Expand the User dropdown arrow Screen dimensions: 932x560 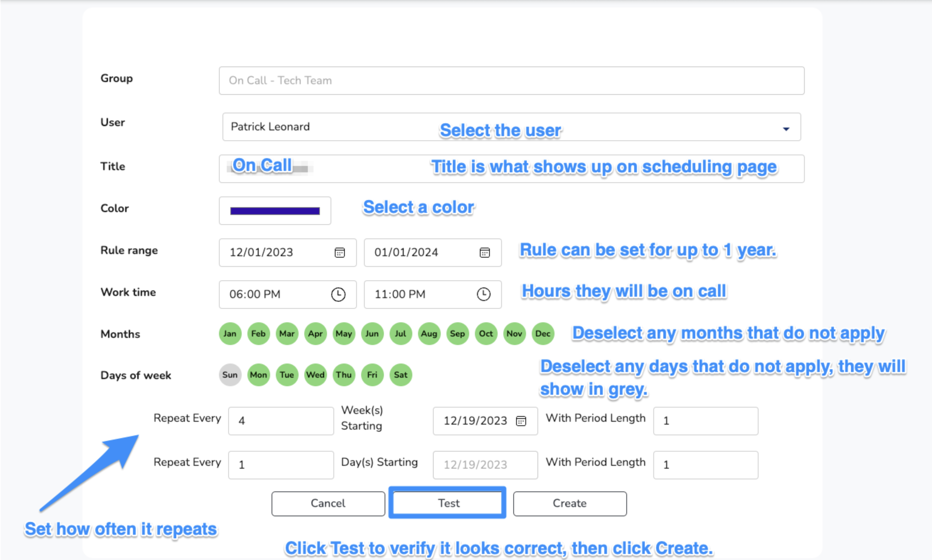[786, 129]
